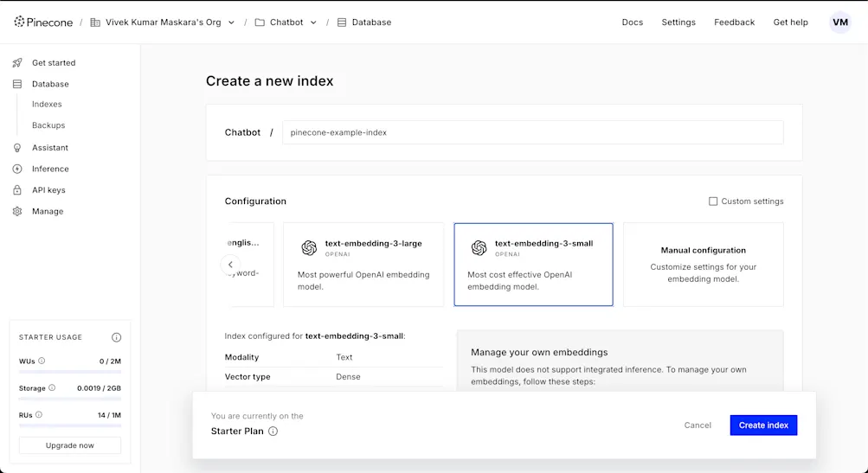868x473 pixels.
Task: Click the index name input field
Action: click(532, 132)
